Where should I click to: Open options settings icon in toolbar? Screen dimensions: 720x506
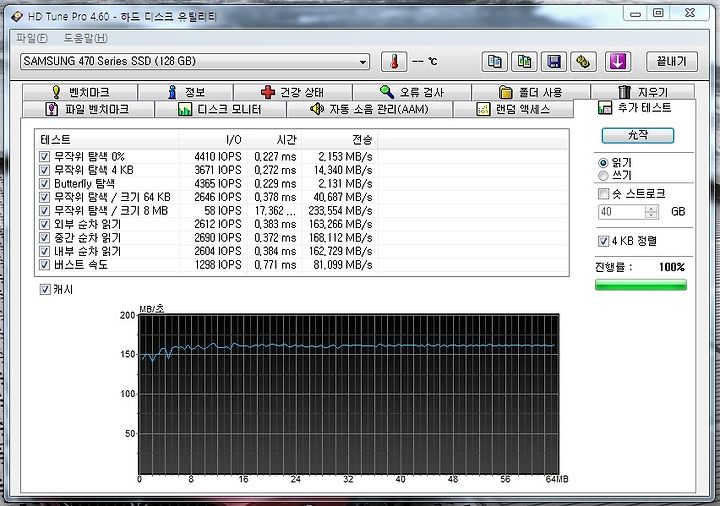click(x=583, y=62)
